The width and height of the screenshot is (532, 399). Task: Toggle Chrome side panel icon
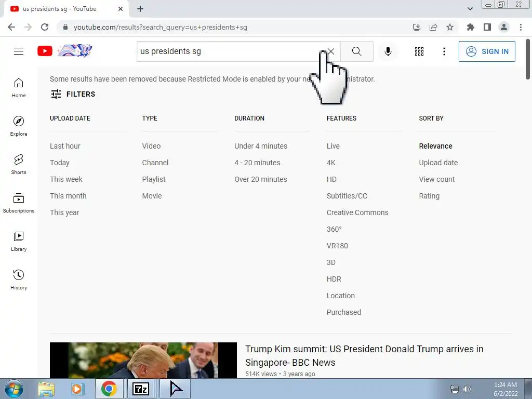pyautogui.click(x=487, y=27)
